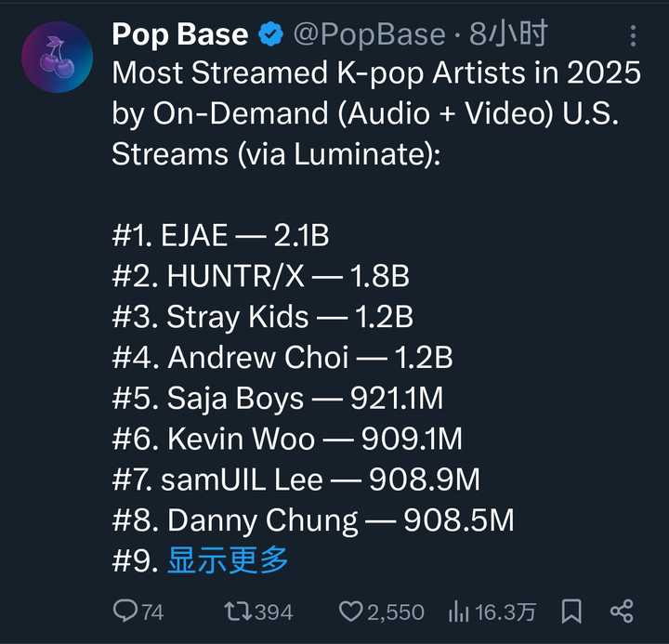The image size is (669, 644).
Task: Open the reply speech bubble icon
Action: coord(125,611)
